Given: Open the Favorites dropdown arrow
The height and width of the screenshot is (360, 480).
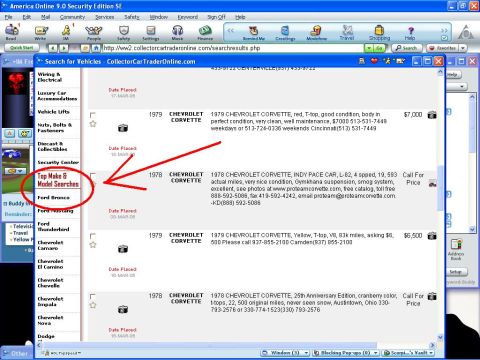Looking at the screenshot, I should pos(463,48).
